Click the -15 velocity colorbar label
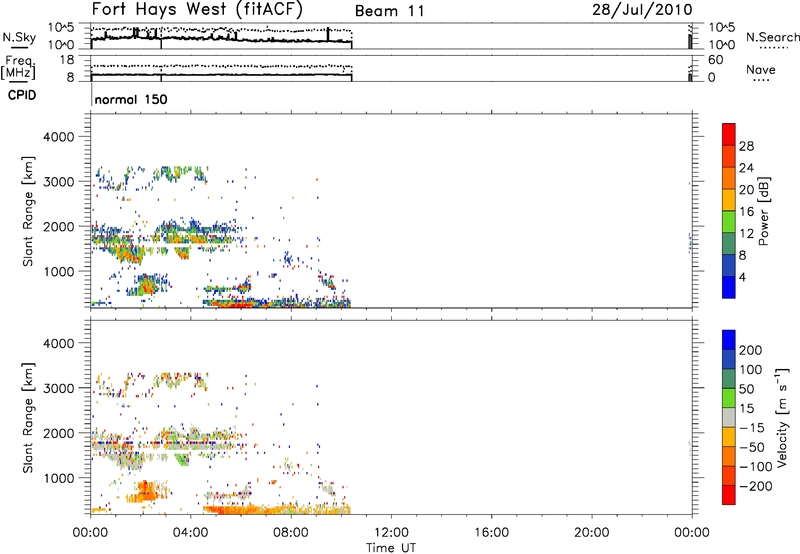Image resolution: width=800 pixels, height=554 pixels. [x=752, y=428]
